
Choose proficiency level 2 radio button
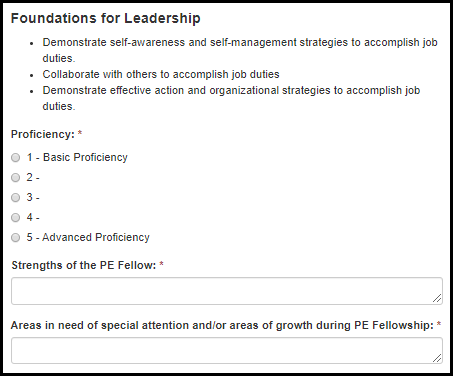pos(16,177)
